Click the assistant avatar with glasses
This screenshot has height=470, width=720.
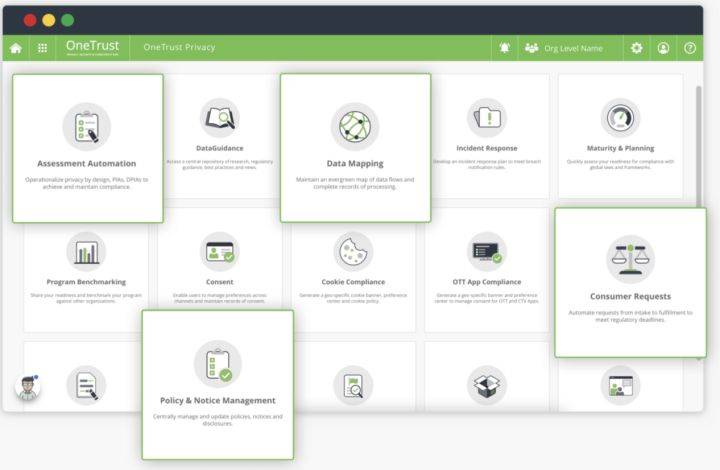pos(28,388)
